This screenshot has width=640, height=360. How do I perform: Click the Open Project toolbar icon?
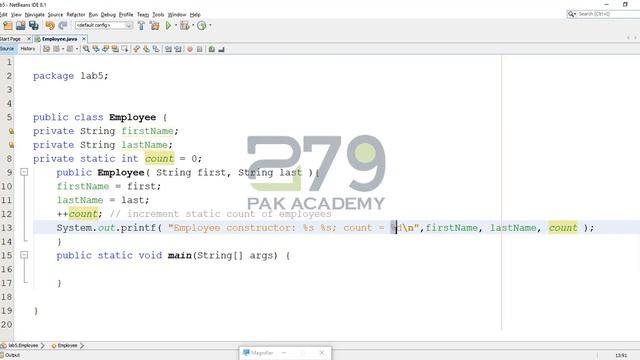coord(20,25)
